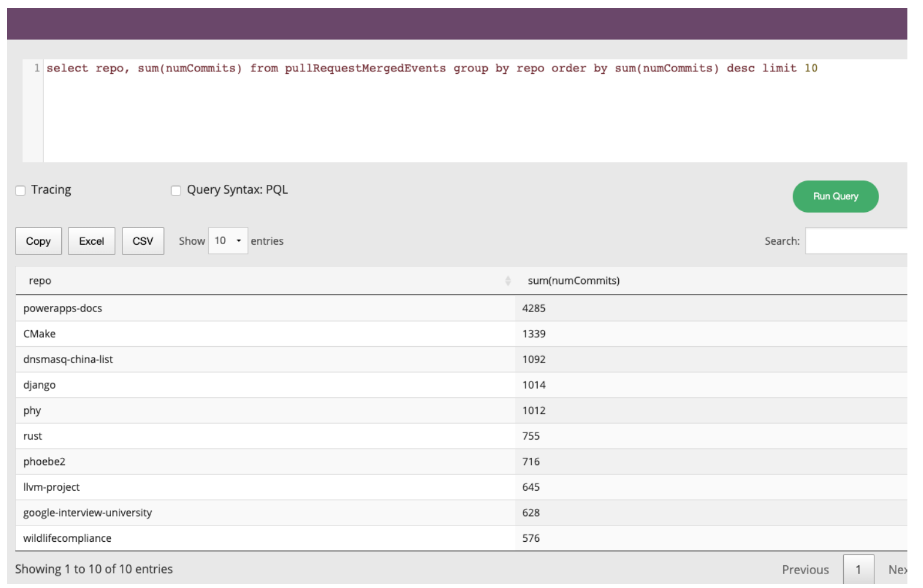Screen dimensions: 923x588
Task: Click pagination page 1 button
Action: point(858,569)
